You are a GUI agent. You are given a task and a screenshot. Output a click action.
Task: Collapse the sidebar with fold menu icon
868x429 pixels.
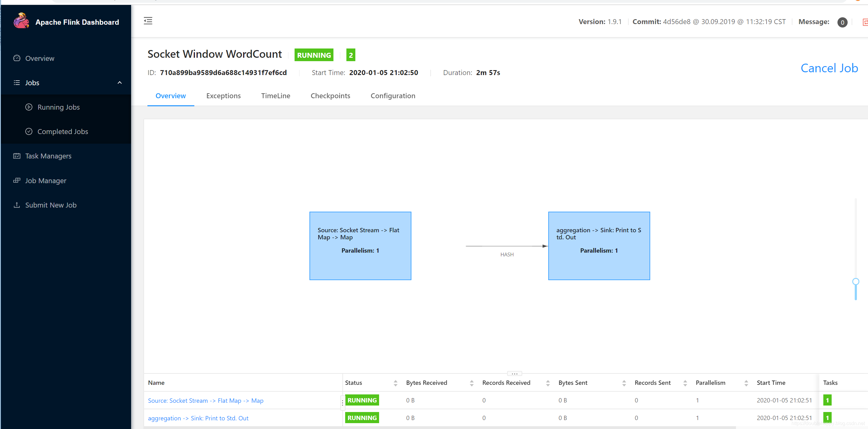pyautogui.click(x=148, y=21)
